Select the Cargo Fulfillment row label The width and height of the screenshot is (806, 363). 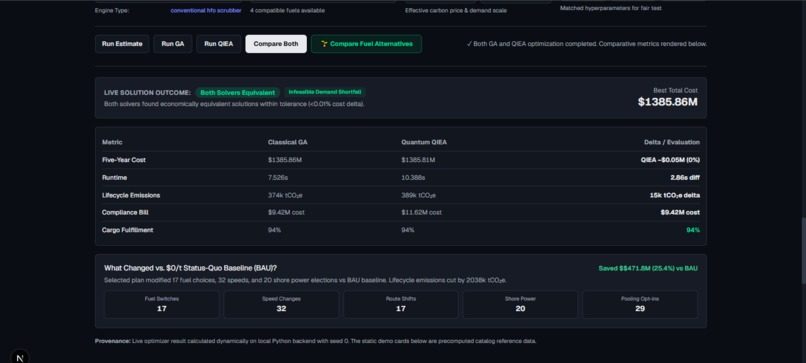127,230
